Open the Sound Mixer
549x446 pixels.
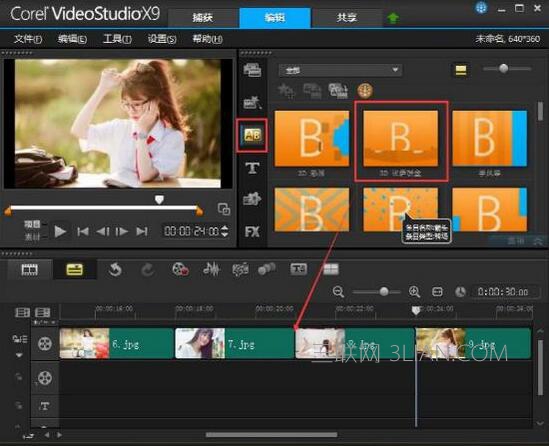(x=211, y=270)
